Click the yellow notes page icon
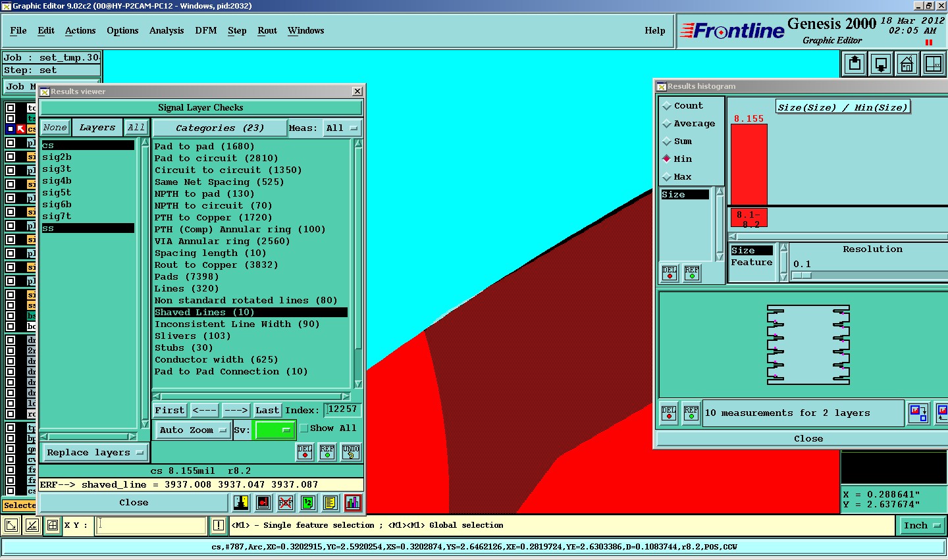Screen dimensions: 948x560 (x=330, y=503)
